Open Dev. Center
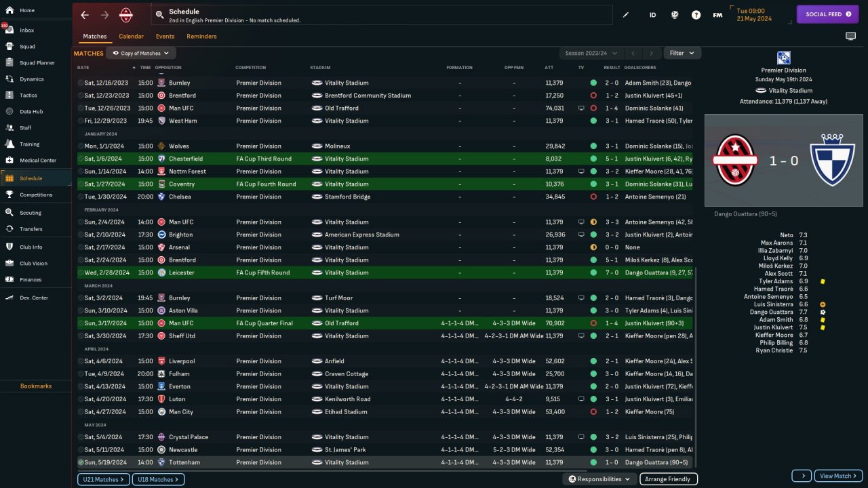The image size is (868, 488). [x=35, y=298]
